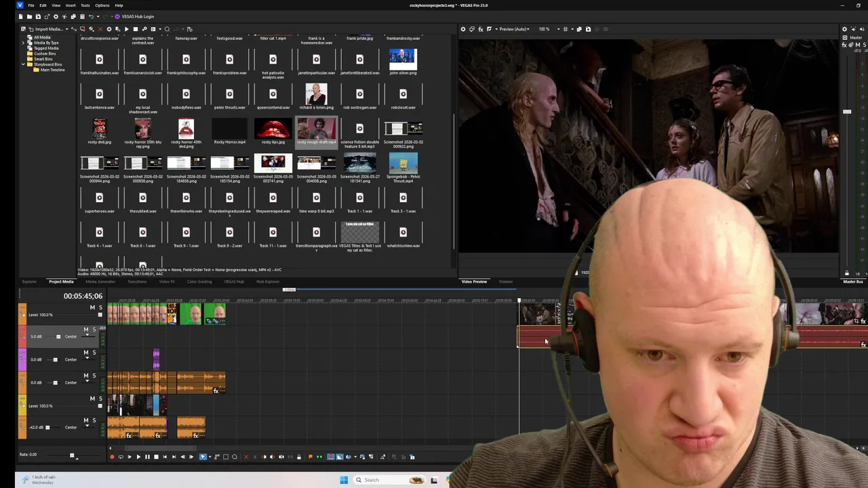
Task: Switch to the Video FX tab
Action: click(167, 281)
